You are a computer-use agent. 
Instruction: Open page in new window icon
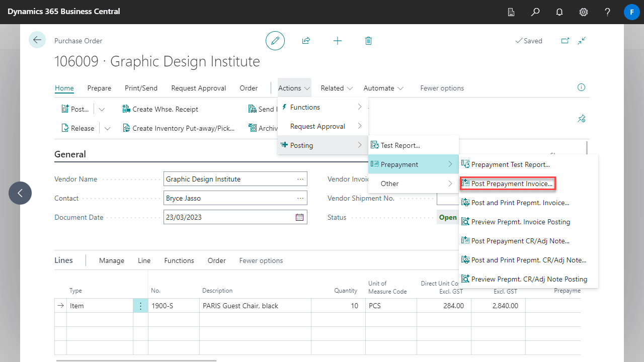tap(565, 41)
